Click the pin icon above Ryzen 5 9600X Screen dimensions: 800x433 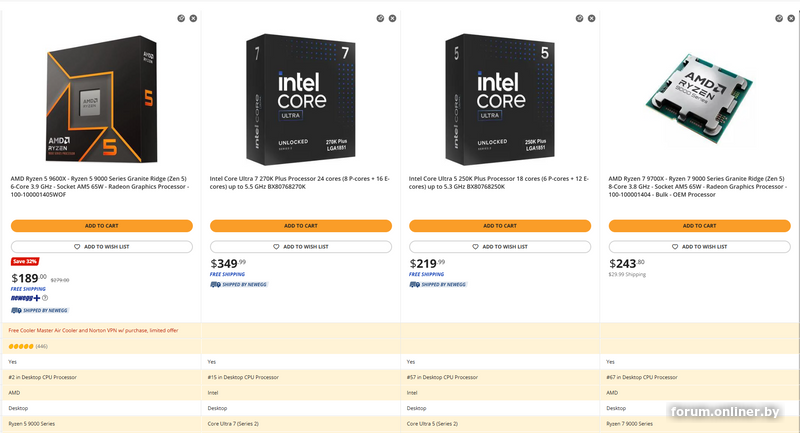[x=180, y=18]
